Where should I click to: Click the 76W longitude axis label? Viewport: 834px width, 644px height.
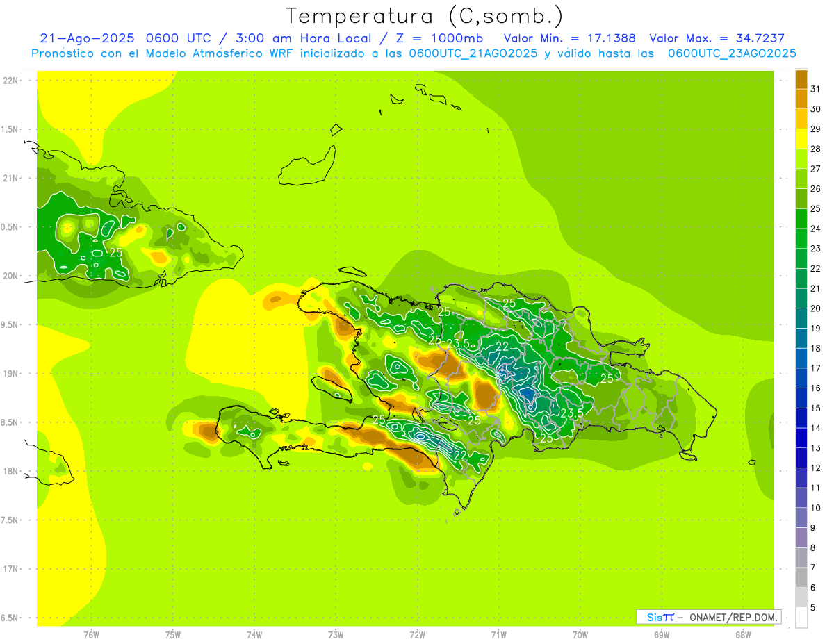pos(91,635)
